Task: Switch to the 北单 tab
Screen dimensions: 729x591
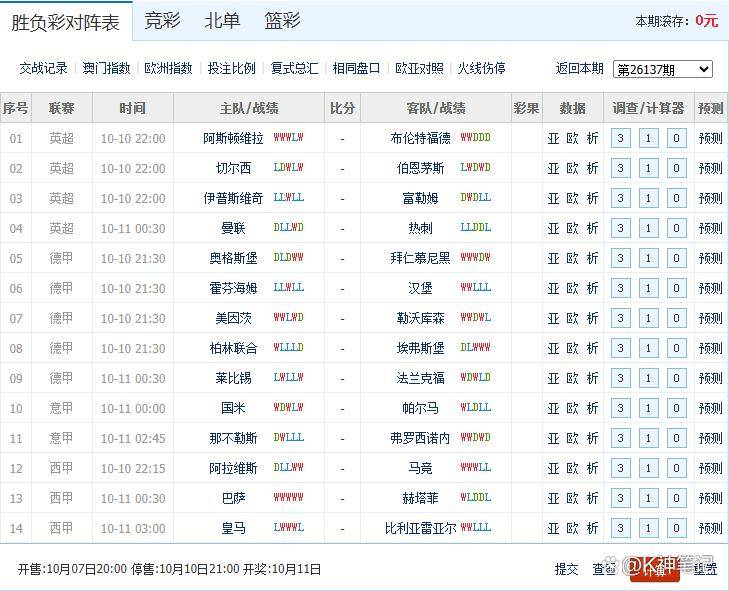Action: point(222,21)
